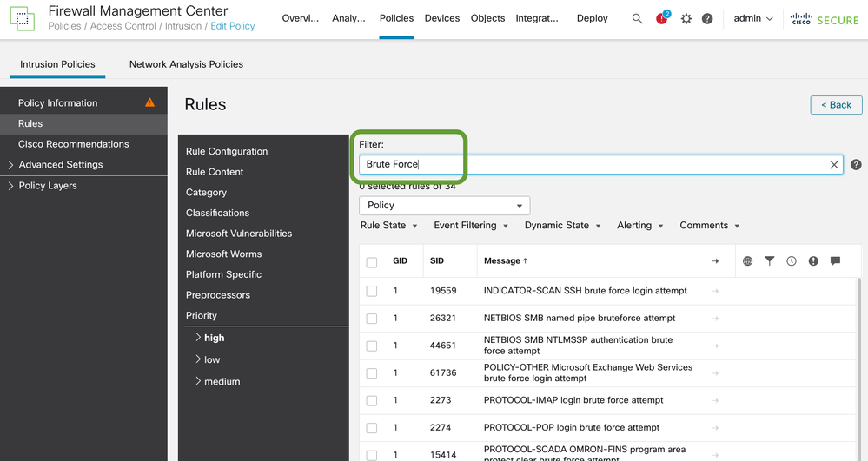The image size is (868, 461).
Task: Check the SMB named pipe bruteforce rule 26321
Action: pos(372,319)
